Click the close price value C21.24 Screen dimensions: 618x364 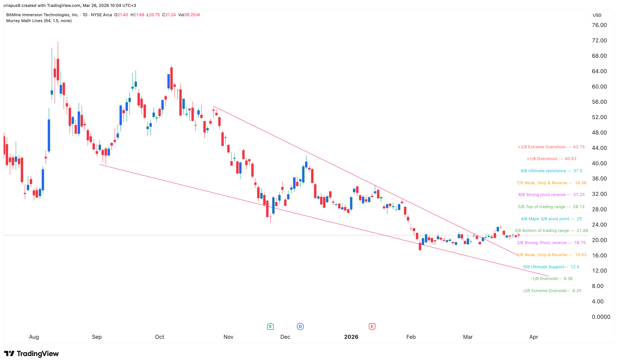point(169,15)
